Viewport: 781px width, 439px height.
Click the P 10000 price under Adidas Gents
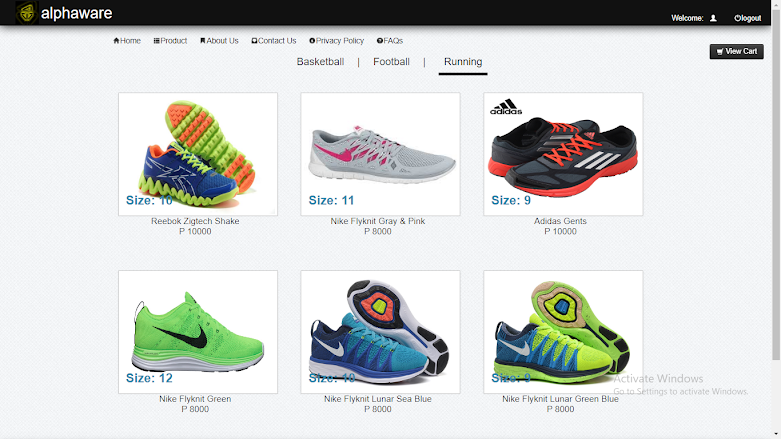click(x=560, y=232)
